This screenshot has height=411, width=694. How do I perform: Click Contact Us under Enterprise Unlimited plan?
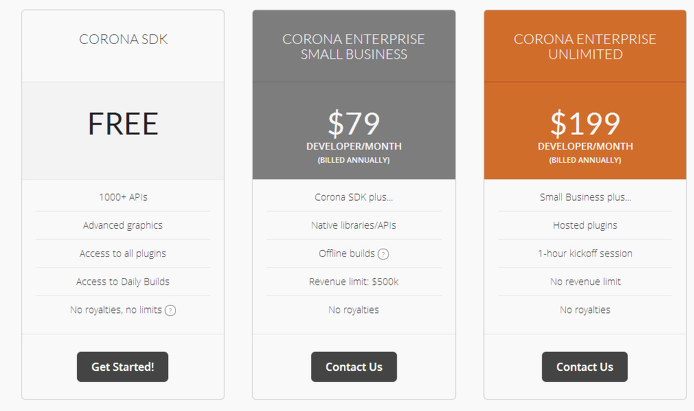point(585,367)
